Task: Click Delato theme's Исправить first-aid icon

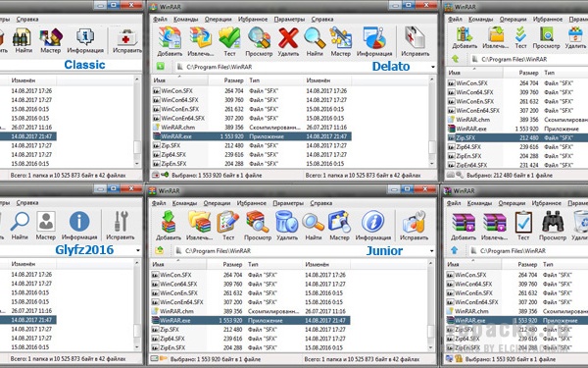Action: pos(415,38)
